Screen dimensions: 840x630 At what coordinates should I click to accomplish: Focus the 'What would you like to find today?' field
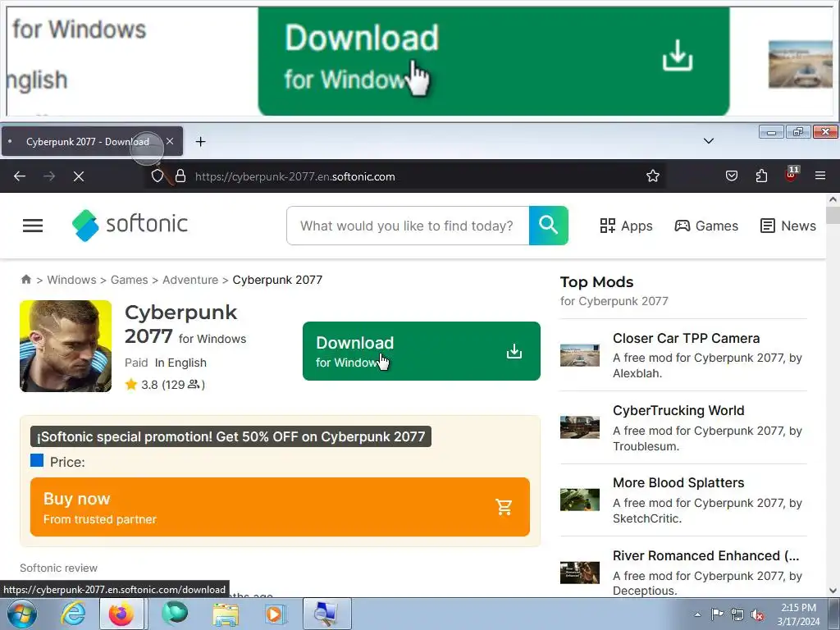tap(408, 226)
